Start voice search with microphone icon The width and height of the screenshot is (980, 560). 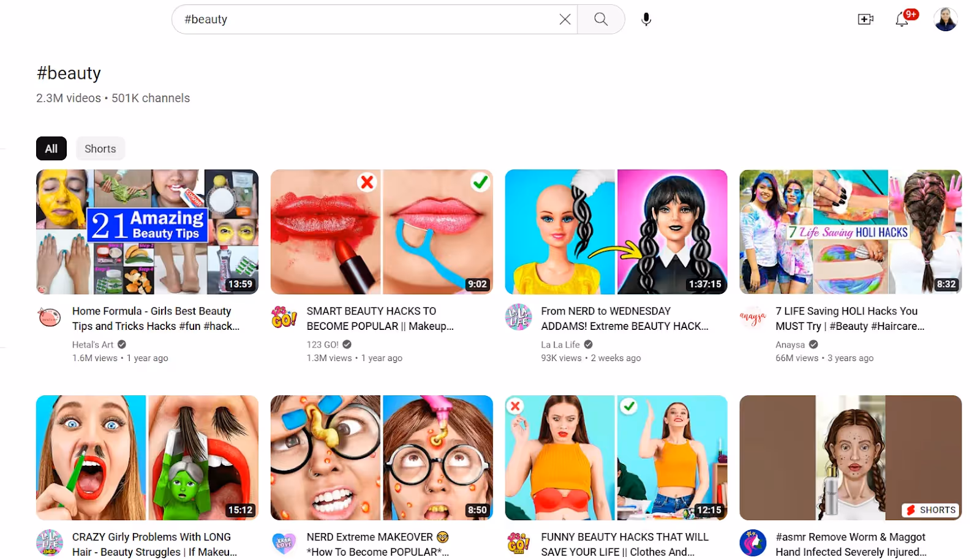(646, 20)
